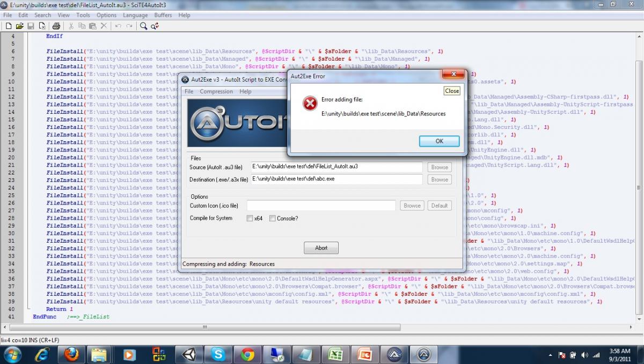
Task: Open the View menu in SciTE
Action: (x=64, y=15)
